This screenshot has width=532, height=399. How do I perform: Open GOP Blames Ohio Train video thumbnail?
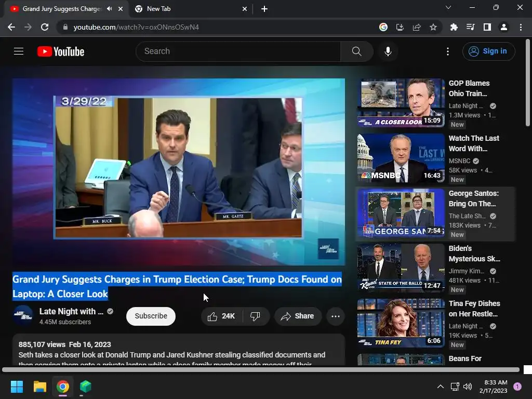401,103
